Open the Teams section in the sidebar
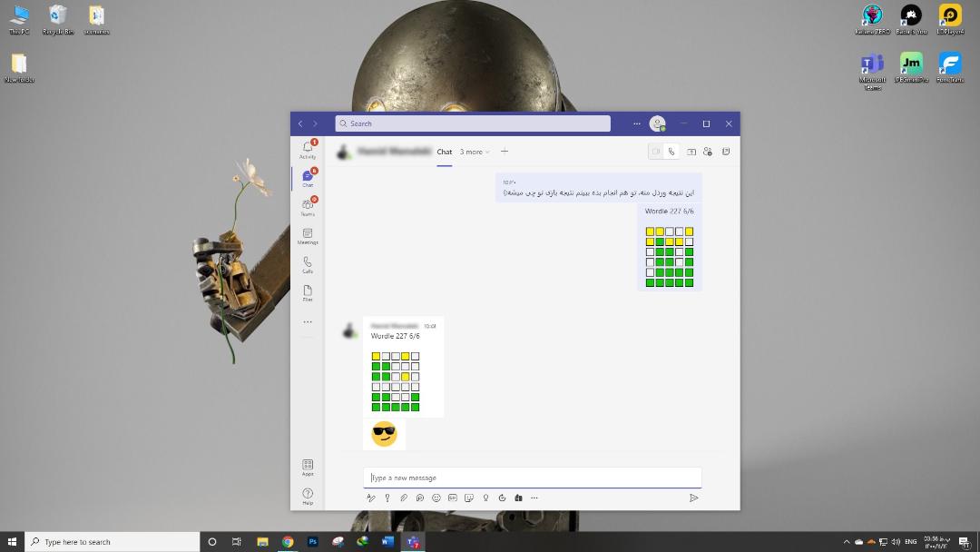980x552 pixels. [308, 208]
